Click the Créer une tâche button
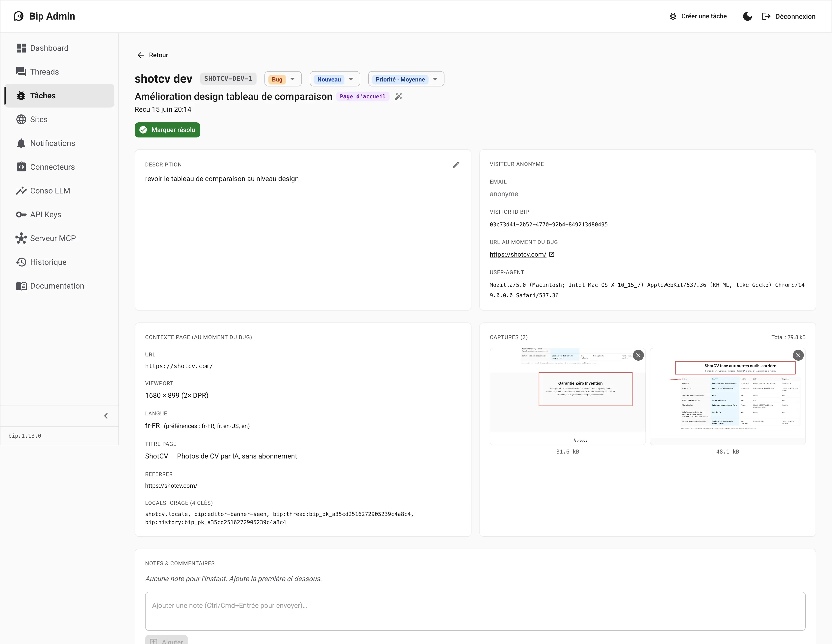832x644 pixels. click(x=698, y=16)
